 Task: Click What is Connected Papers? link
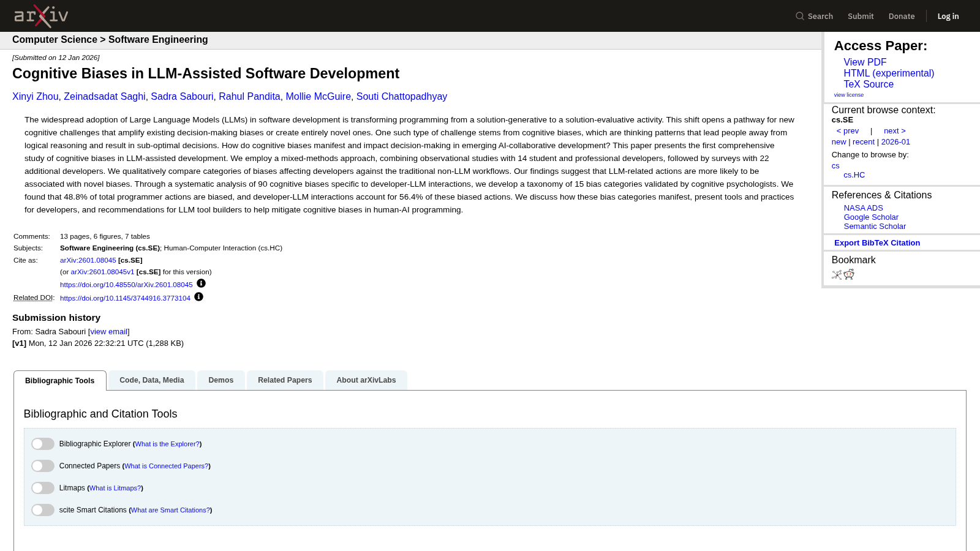[167, 466]
